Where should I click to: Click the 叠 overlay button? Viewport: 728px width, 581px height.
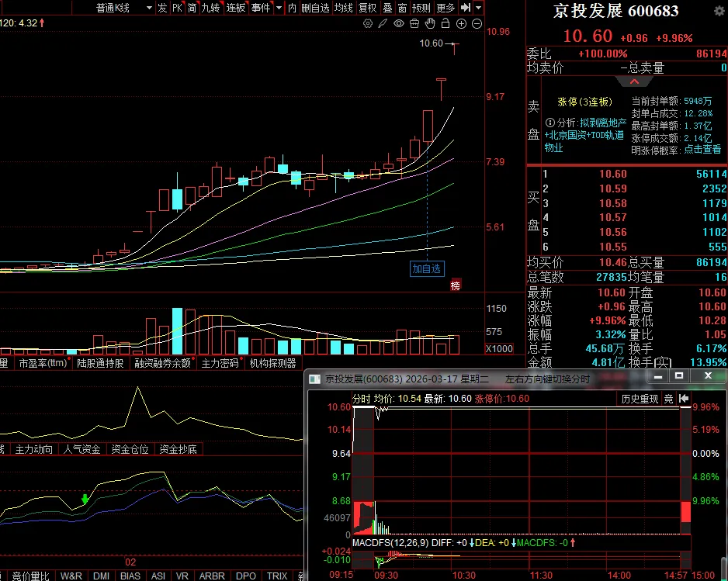point(388,8)
